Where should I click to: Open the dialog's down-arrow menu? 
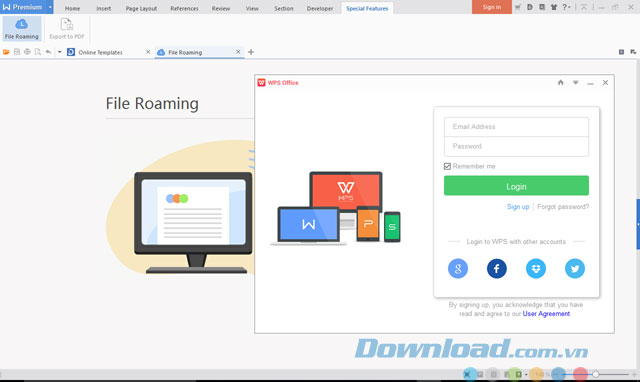[576, 82]
